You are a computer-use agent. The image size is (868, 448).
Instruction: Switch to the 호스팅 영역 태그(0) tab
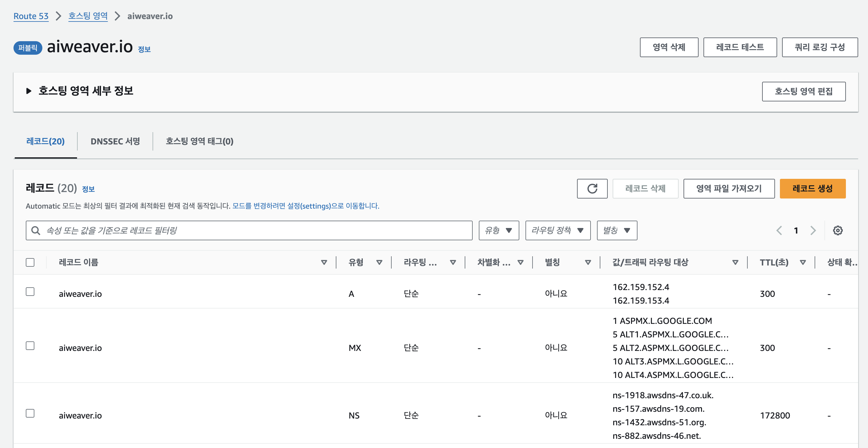coord(200,141)
